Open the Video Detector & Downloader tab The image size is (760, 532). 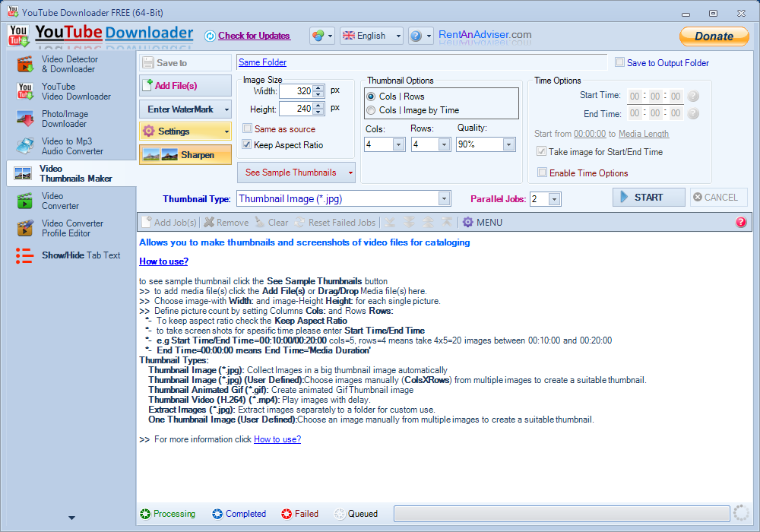[x=71, y=64]
